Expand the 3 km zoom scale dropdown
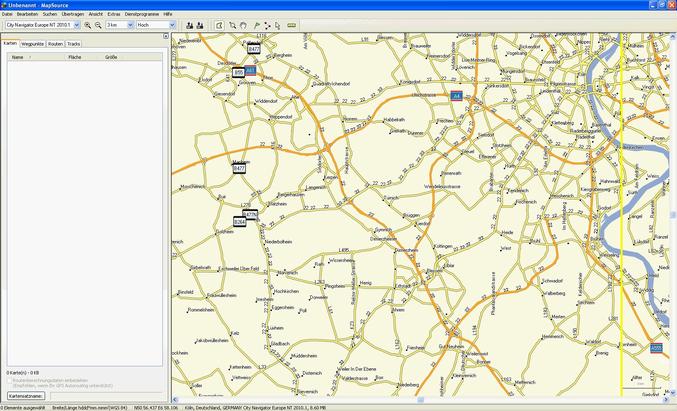 click(119, 25)
